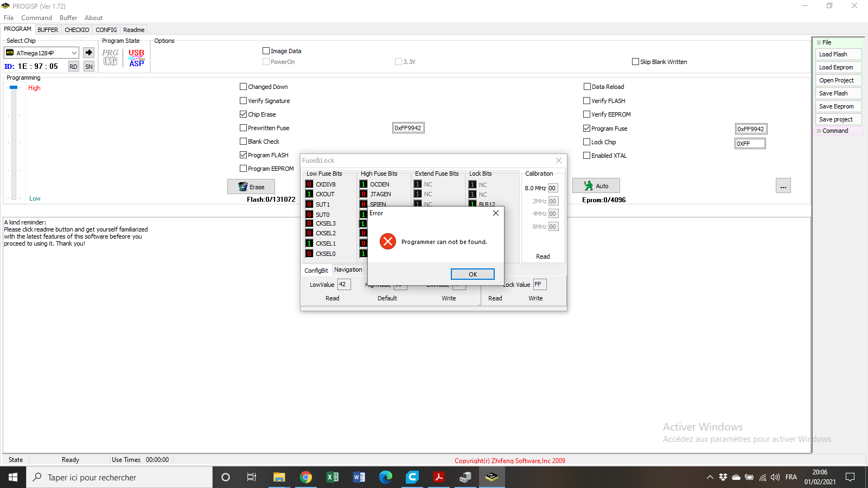868x488 pixels.
Task: Click the 8.0 MHz calibration value field
Action: (553, 188)
